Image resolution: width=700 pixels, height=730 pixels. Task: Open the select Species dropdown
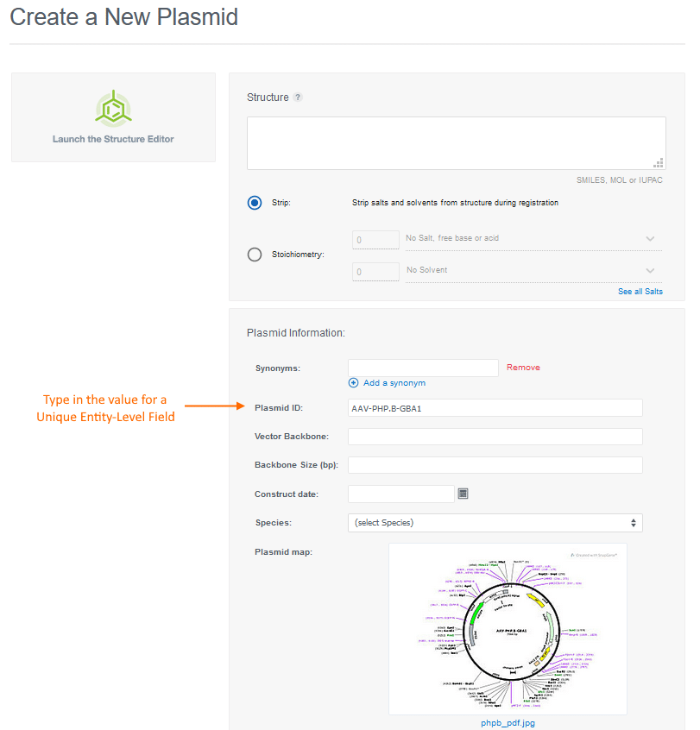(495, 523)
